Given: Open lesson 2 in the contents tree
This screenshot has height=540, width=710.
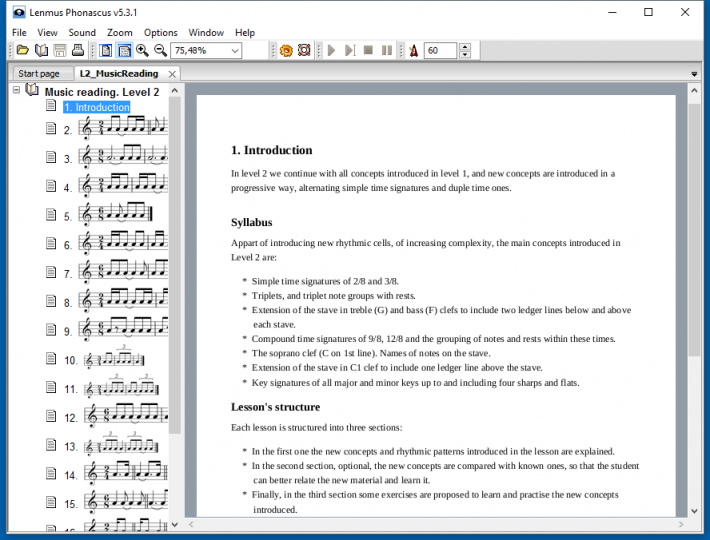Looking at the screenshot, I should point(116,129).
